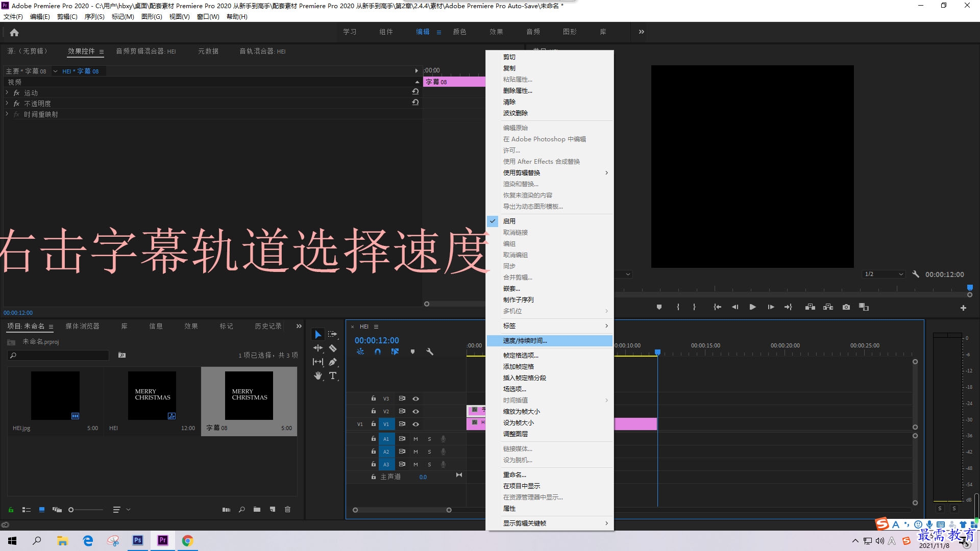Open program monitor settings wrench

click(916, 274)
